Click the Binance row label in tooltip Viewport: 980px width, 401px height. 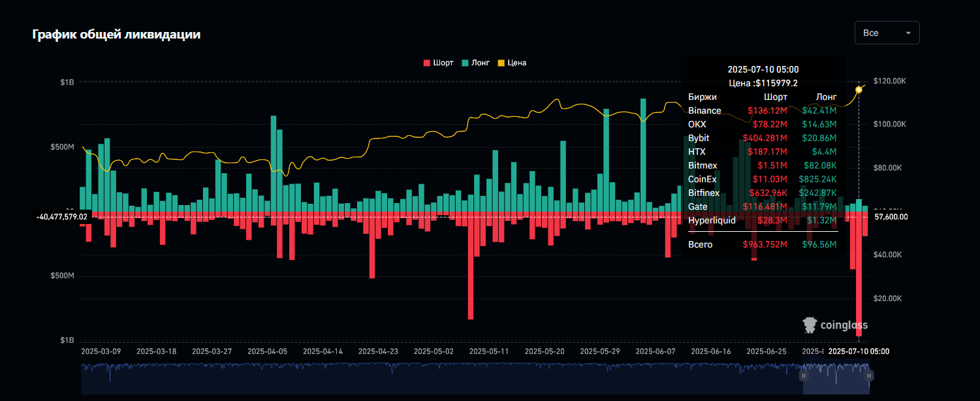(x=704, y=110)
